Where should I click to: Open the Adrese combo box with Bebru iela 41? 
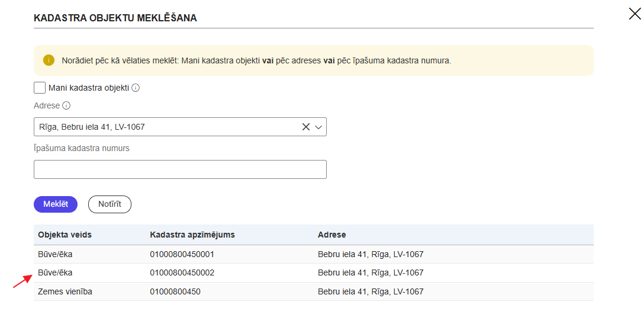point(166,127)
